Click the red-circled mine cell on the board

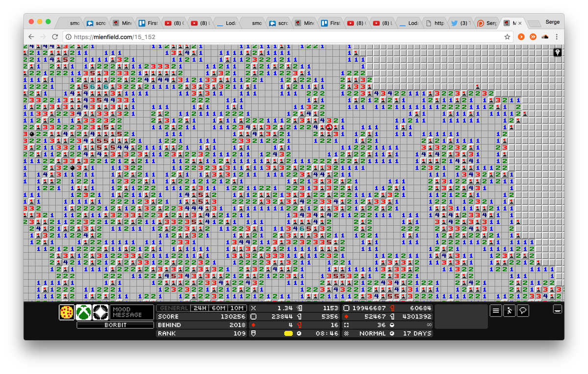[x=329, y=127]
